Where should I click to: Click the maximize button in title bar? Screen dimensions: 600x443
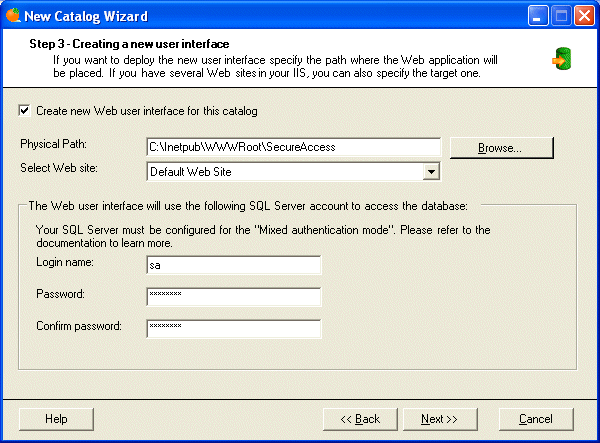pyautogui.click(x=561, y=15)
